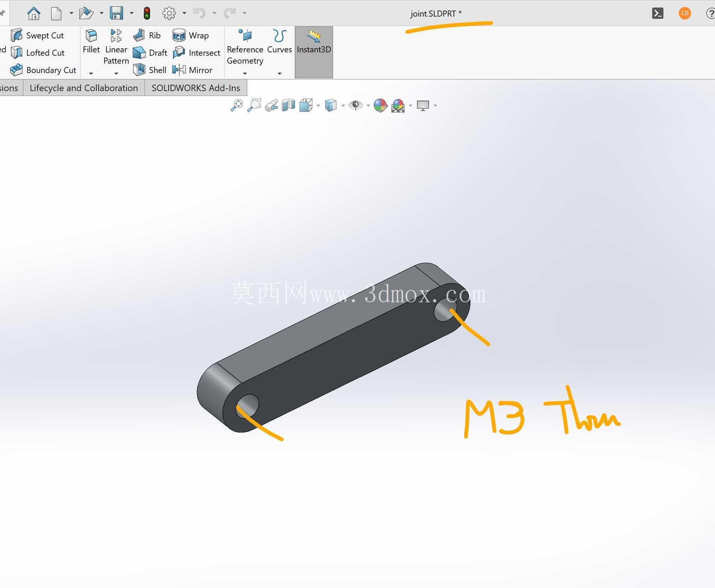
Task: Expand Undo history dropdown arrow
Action: (214, 13)
